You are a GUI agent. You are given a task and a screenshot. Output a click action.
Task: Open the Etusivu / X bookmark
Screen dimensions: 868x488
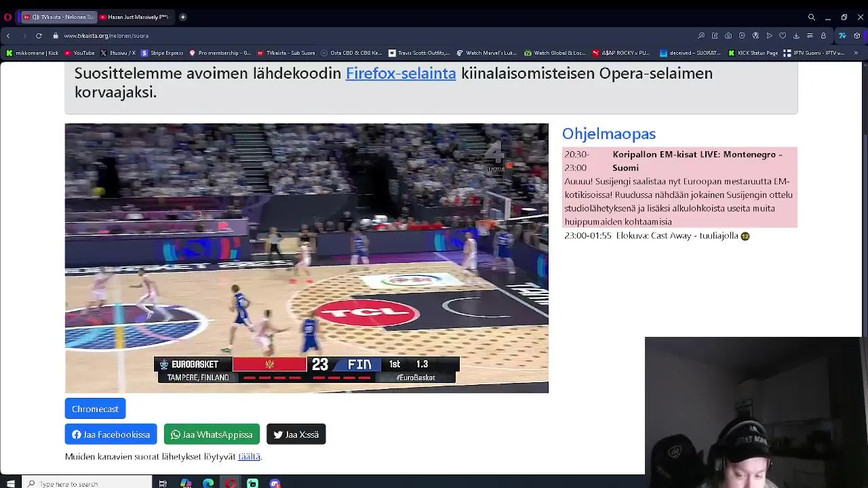[118, 53]
